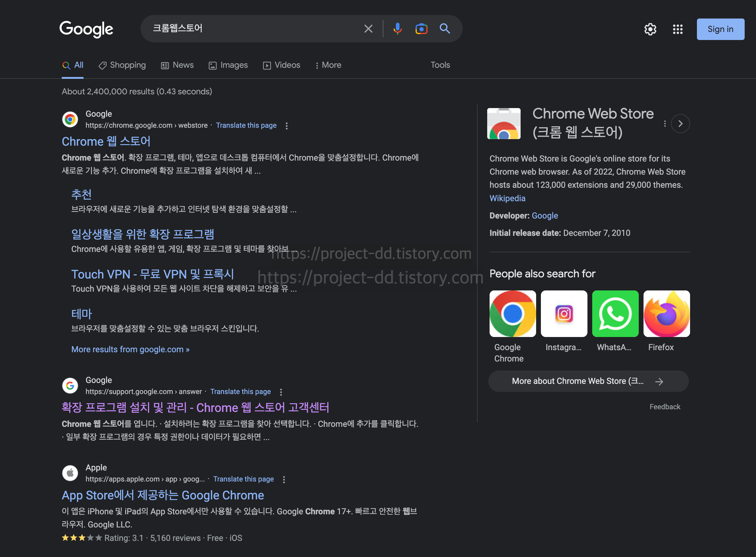Viewport: 756px width, 557px height.
Task: Expand the Chrome Web Store panel chevron
Action: 680,124
